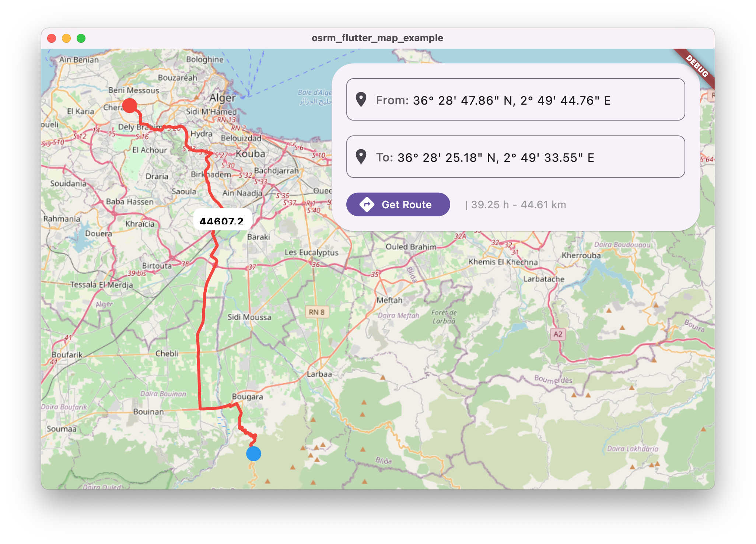756x544 pixels.
Task: Click the location pin in To field
Action: 361,157
